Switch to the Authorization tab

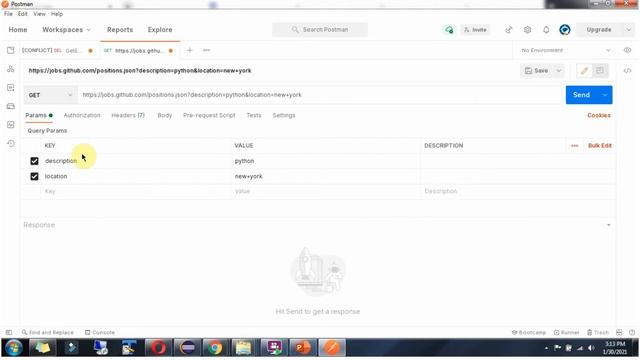pos(82,116)
